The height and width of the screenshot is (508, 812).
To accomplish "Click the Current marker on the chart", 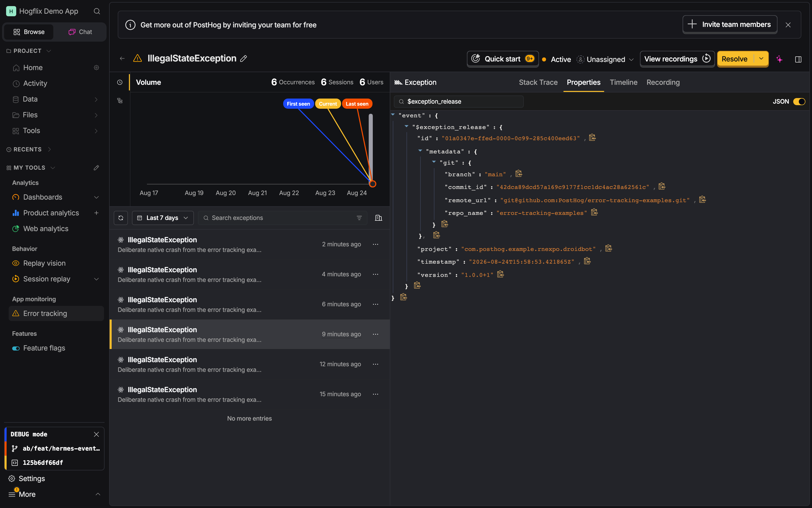I will (328, 104).
